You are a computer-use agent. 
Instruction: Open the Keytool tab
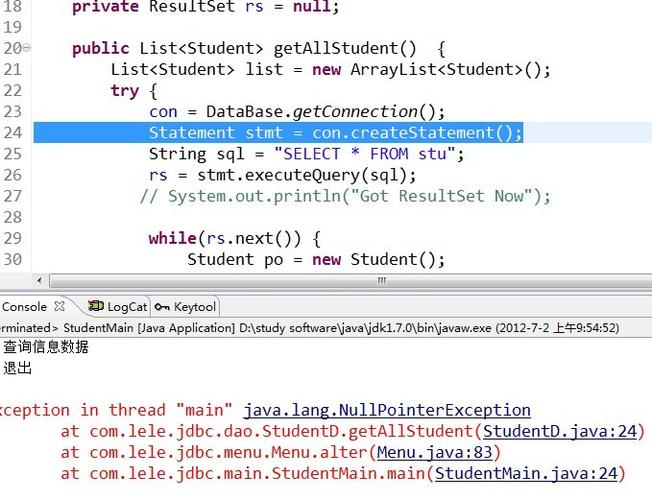tap(194, 307)
